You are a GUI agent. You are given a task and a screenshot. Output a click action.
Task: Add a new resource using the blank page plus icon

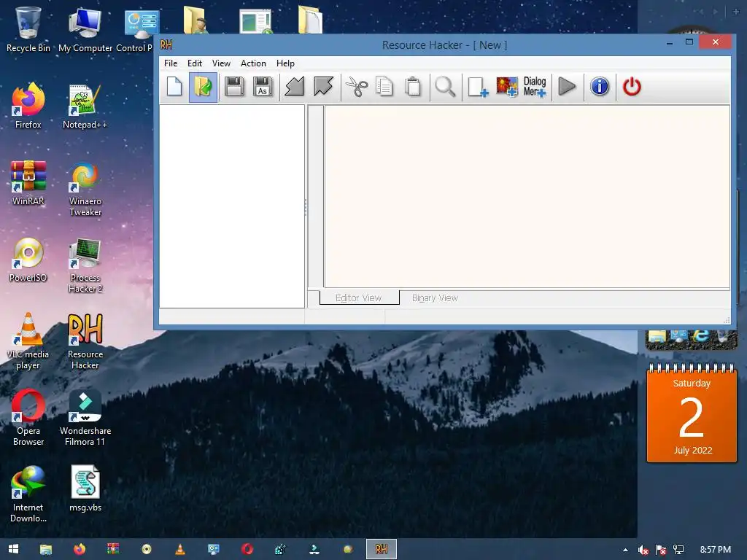click(478, 87)
